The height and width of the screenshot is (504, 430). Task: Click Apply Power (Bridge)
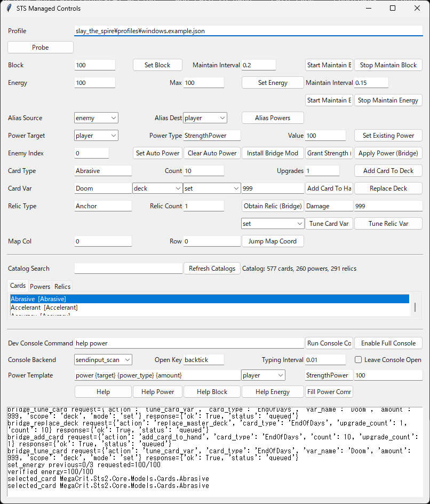(x=388, y=153)
